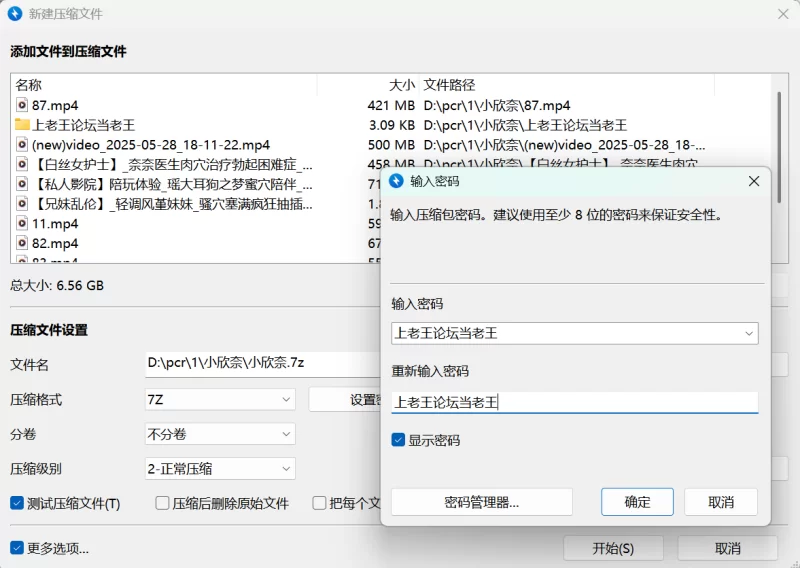The width and height of the screenshot is (800, 568).
Task: Expand the 输入密码 combo box dropdown arrow
Action: 748,334
